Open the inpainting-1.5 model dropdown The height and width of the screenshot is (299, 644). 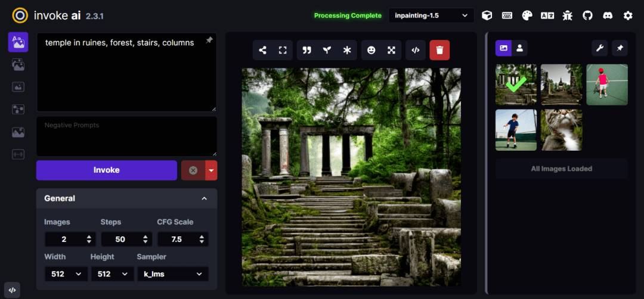point(431,15)
